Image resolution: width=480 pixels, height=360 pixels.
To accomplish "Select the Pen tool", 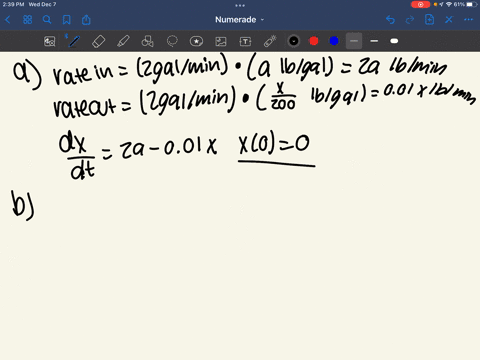I will click(x=73, y=41).
